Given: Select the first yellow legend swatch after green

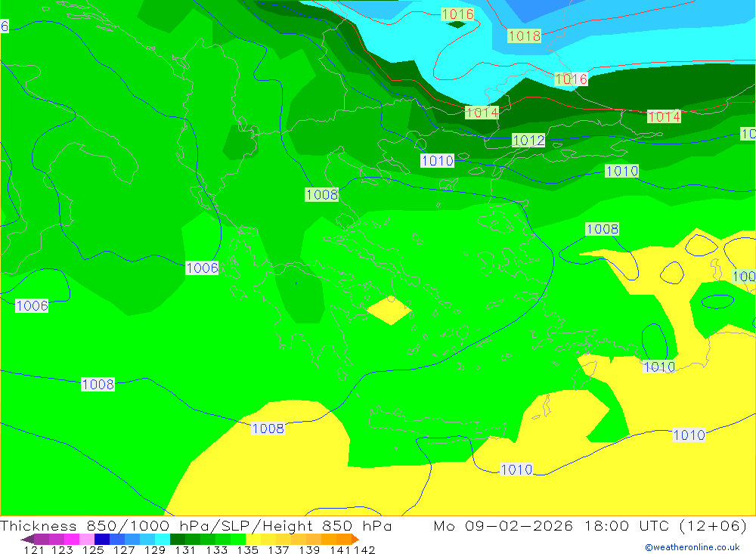Looking at the screenshot, I should point(253,539).
